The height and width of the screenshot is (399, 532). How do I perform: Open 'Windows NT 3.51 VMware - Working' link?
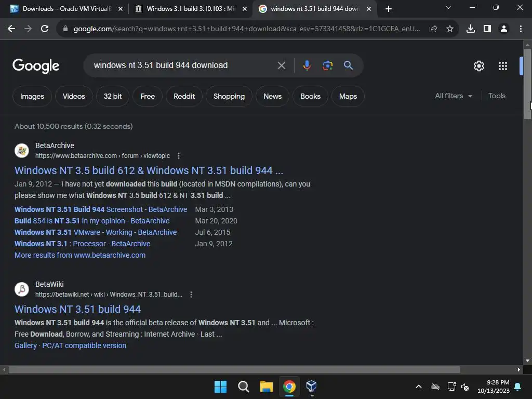click(x=96, y=232)
